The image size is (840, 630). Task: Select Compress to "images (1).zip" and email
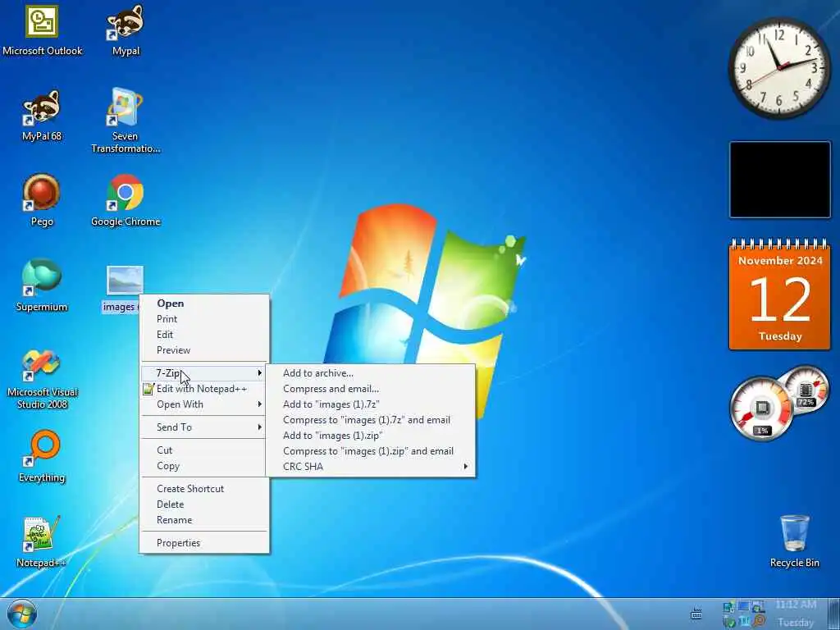tap(370, 450)
